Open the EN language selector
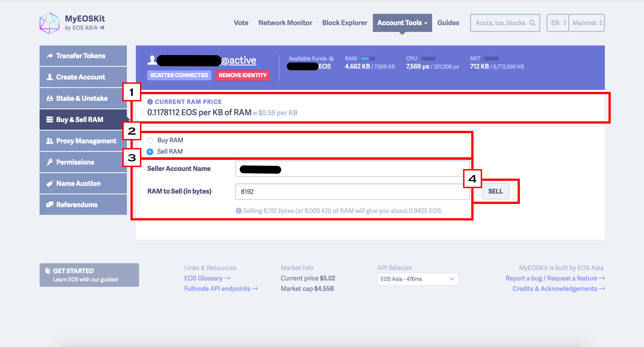 click(x=557, y=23)
